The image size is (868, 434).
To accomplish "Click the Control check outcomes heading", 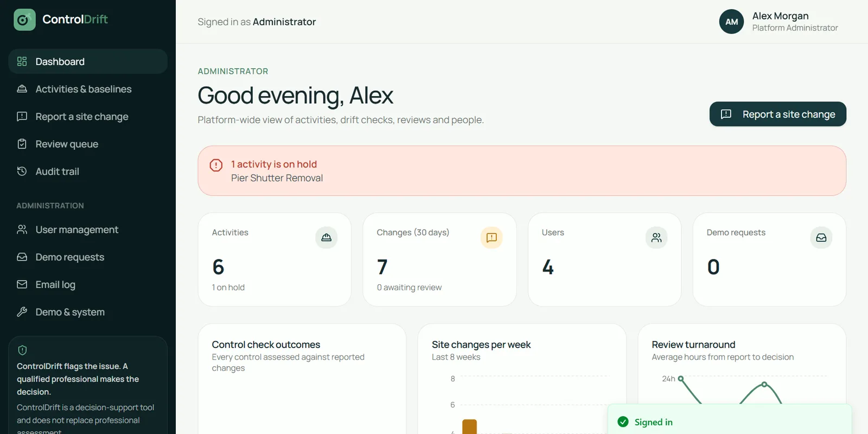I will (x=266, y=344).
